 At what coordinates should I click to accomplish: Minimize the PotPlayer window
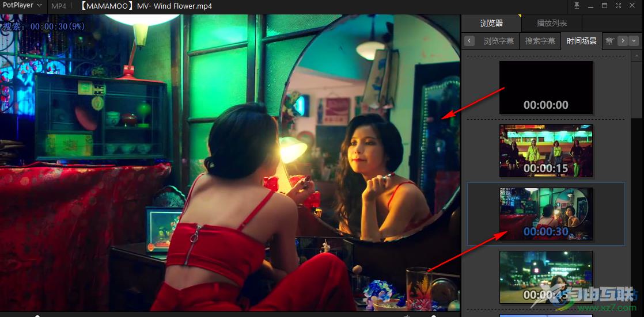tap(590, 6)
